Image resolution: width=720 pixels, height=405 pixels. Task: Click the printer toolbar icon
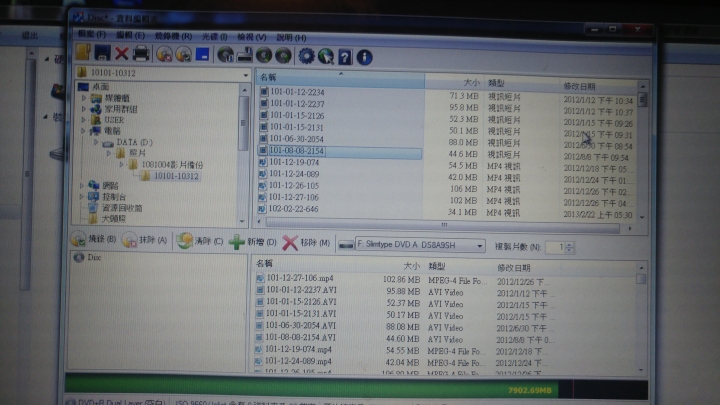pyautogui.click(x=141, y=54)
